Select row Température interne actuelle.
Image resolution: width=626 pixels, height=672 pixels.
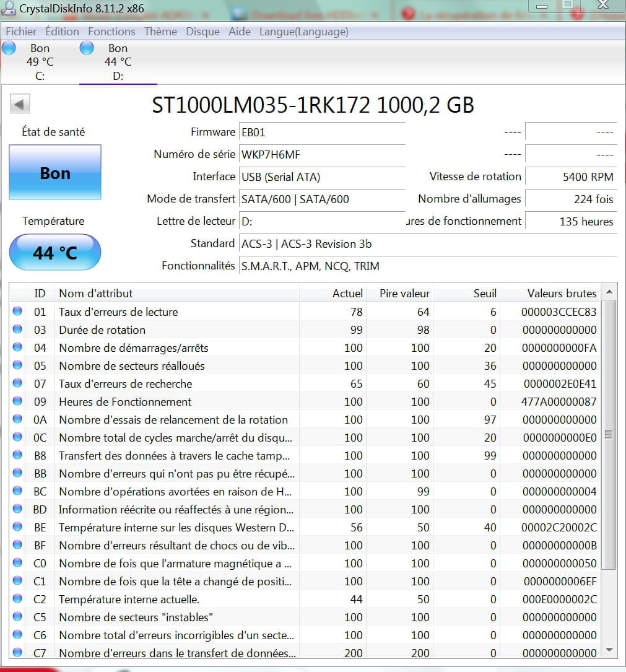[305, 599]
